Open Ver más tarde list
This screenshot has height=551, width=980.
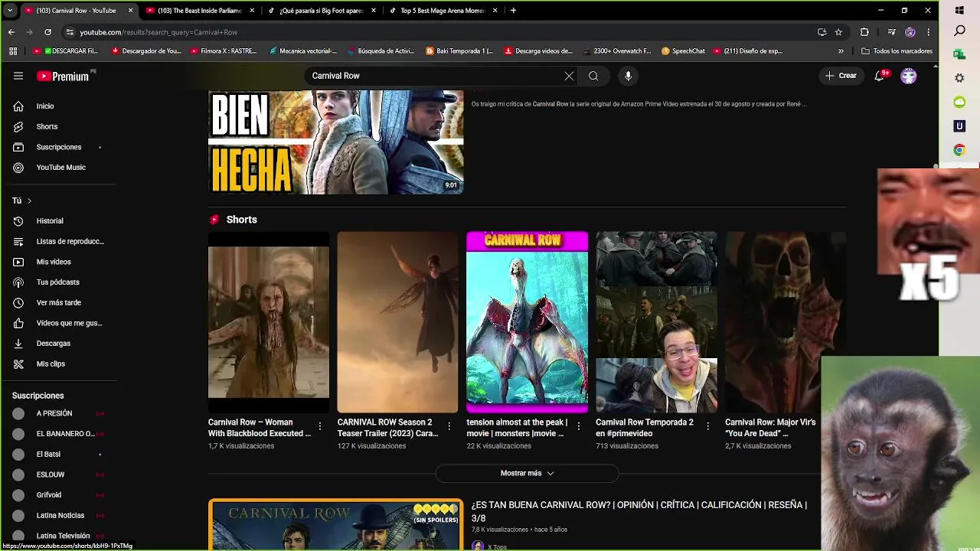click(60, 302)
